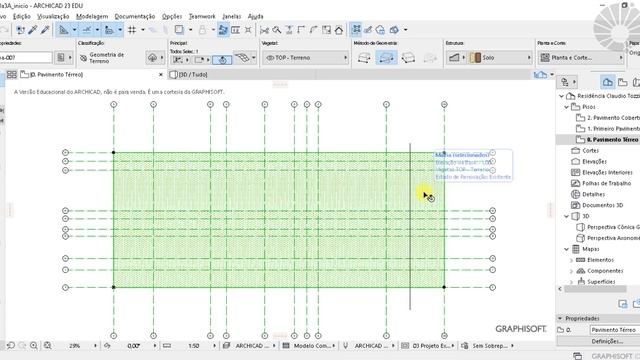
Task: Open the element ID input field
Action: point(25,58)
